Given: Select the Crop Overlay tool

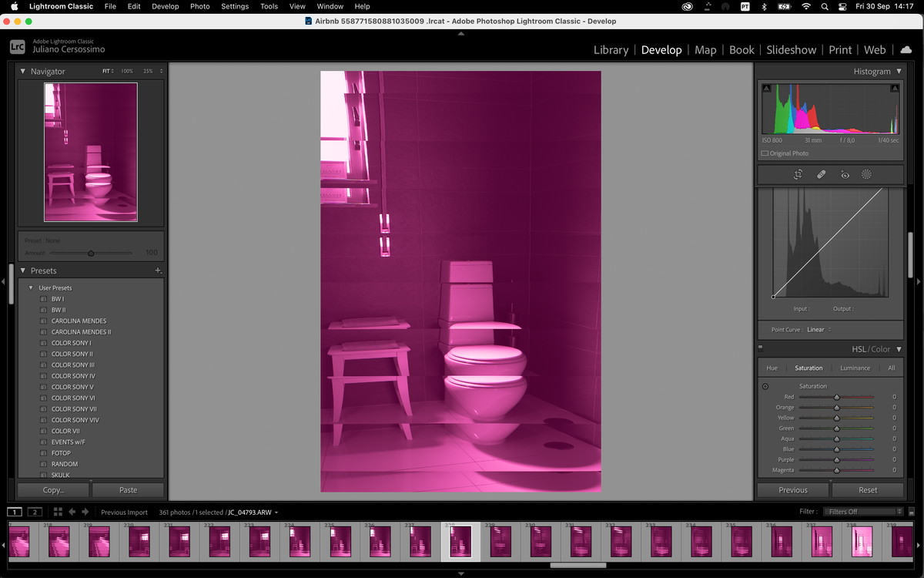Looking at the screenshot, I should [798, 175].
